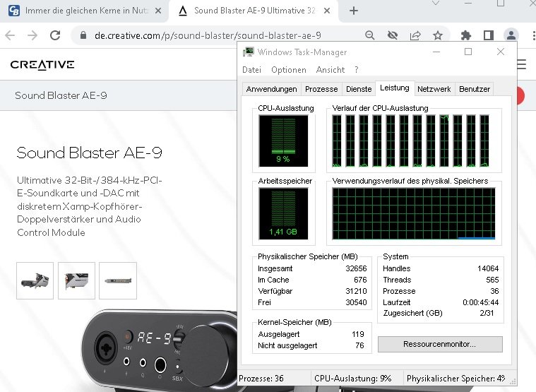Open the browser extensions puzzle icon
The width and height of the screenshot is (536, 392).
click(466, 35)
